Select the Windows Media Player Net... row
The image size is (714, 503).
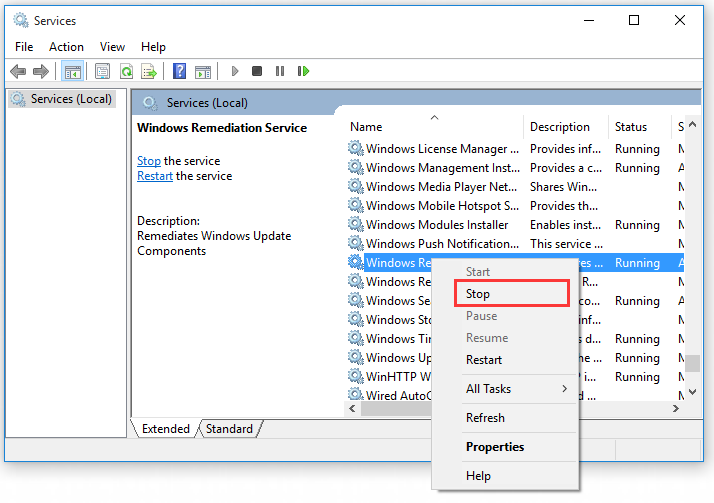(x=515, y=187)
